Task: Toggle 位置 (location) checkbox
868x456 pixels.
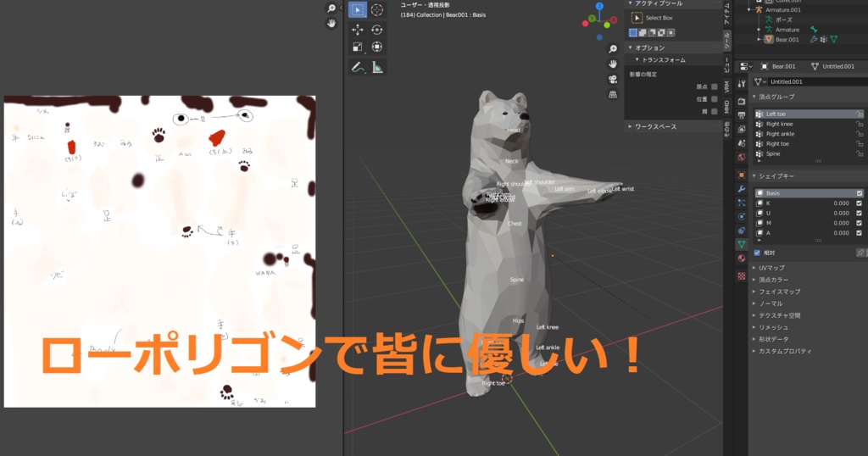Action: (x=714, y=99)
